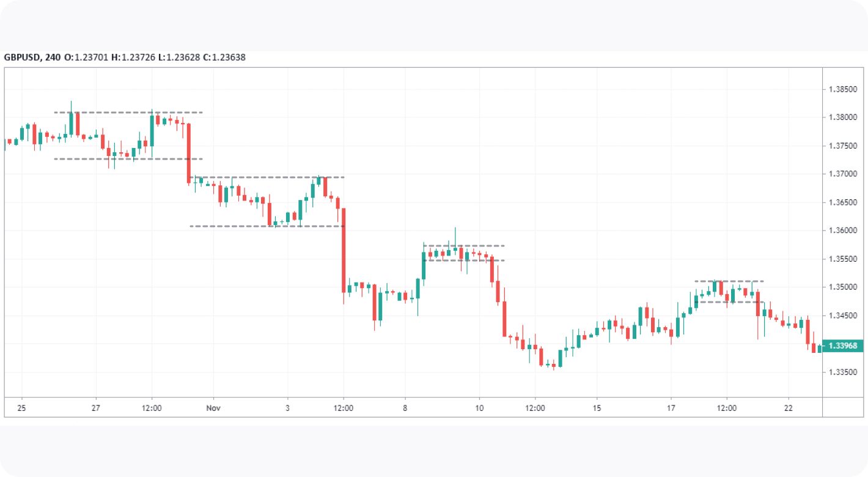Click the GBPUSD symbol label
Viewport: 868px width, 477px height.
(x=23, y=57)
